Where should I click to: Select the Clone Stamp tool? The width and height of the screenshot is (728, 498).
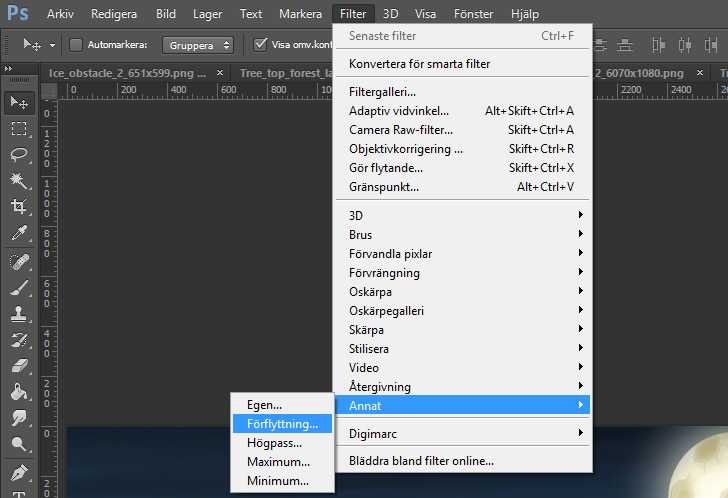click(x=19, y=313)
